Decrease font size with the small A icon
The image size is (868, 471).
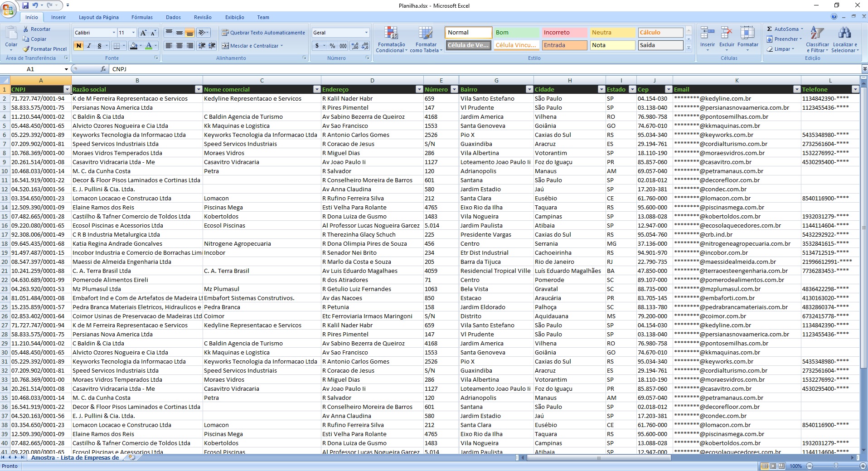click(153, 33)
